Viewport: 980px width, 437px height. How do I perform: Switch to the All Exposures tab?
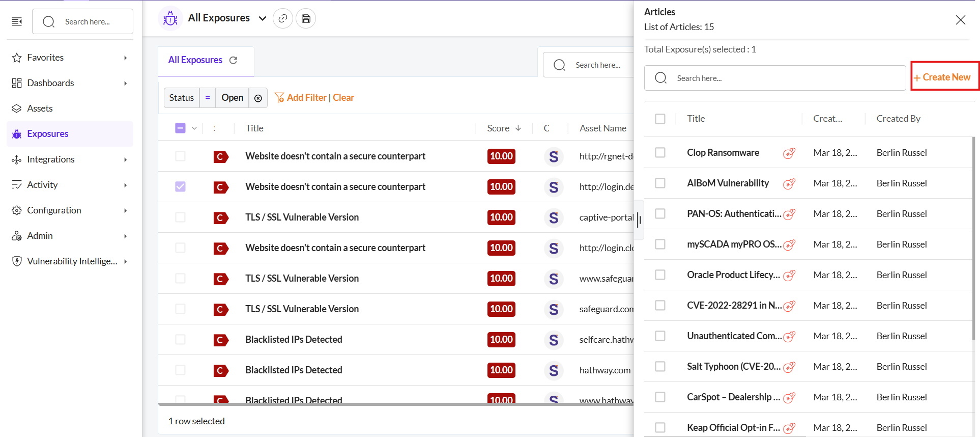pos(195,60)
